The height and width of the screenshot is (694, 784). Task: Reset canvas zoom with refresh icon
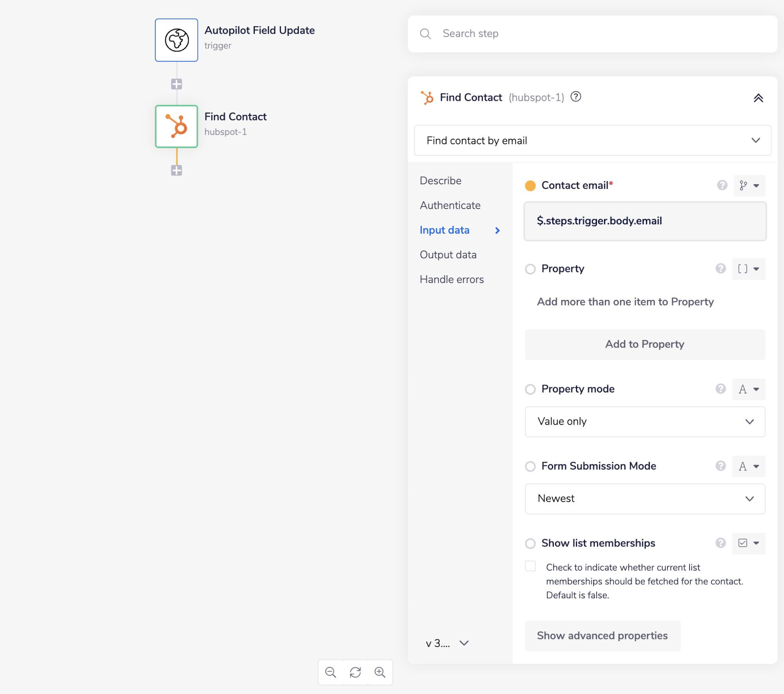(355, 672)
